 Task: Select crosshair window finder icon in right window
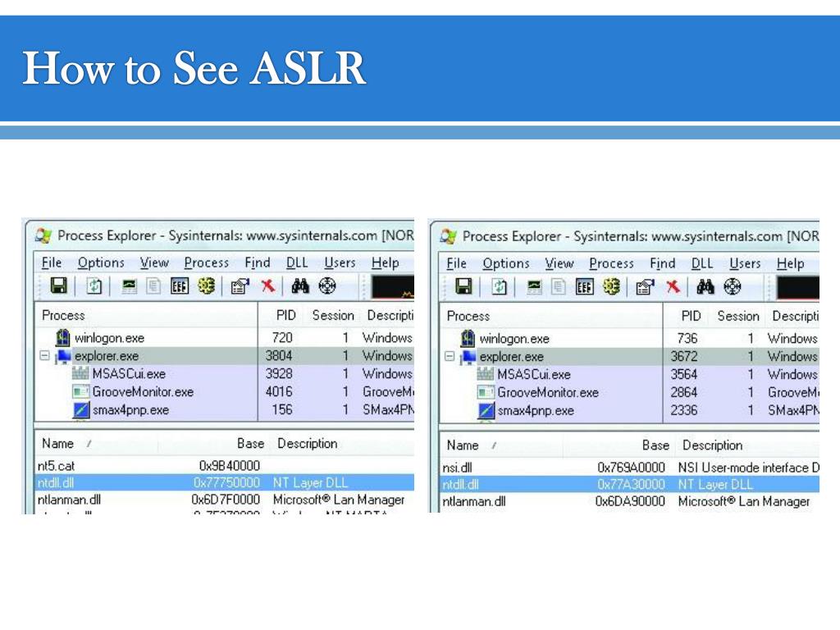click(733, 286)
